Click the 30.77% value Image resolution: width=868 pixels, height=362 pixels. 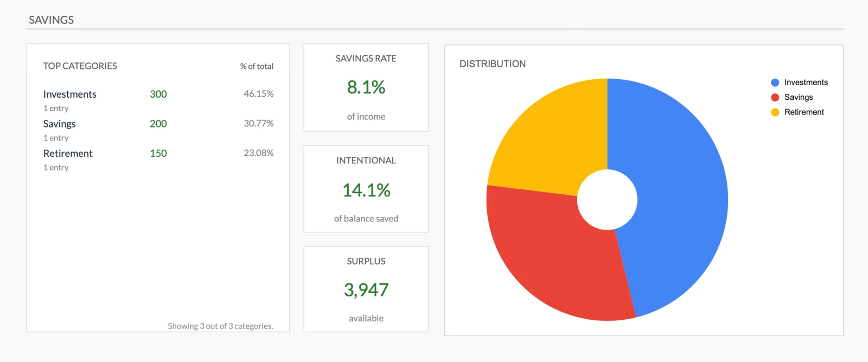258,123
